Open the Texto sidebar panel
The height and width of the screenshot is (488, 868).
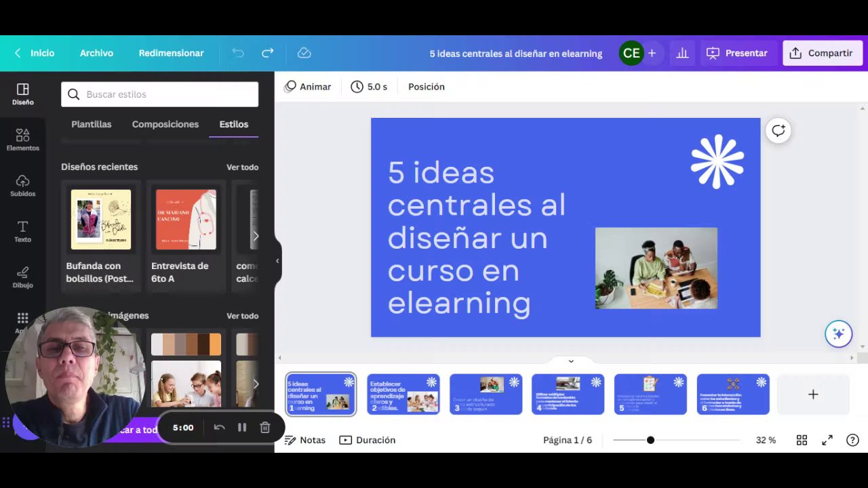(22, 231)
